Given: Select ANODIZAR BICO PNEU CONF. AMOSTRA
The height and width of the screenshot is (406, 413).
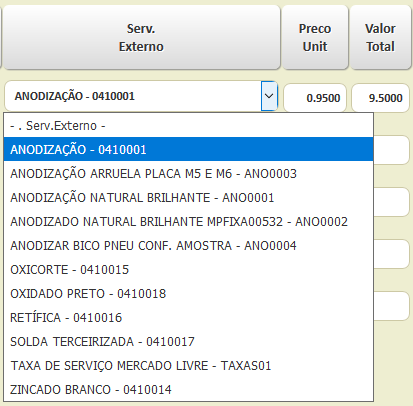Looking at the screenshot, I should tap(188, 245).
